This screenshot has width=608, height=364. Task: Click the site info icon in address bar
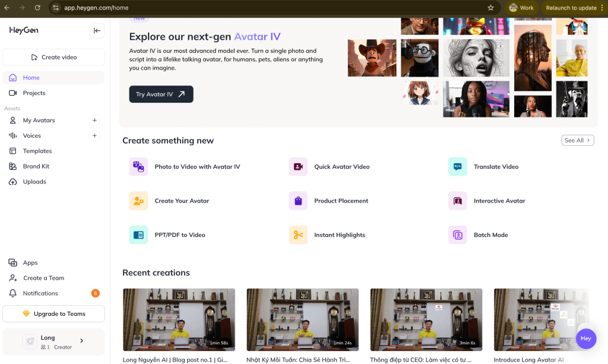(x=56, y=8)
